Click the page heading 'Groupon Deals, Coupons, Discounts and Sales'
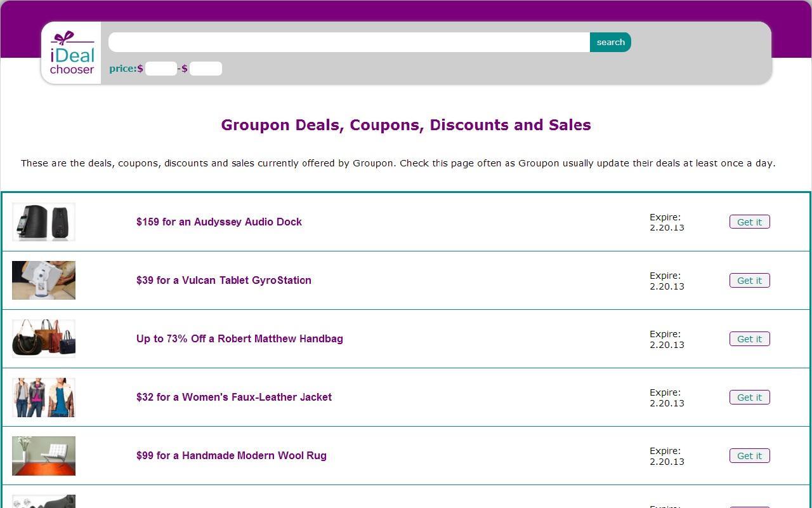 coord(406,125)
